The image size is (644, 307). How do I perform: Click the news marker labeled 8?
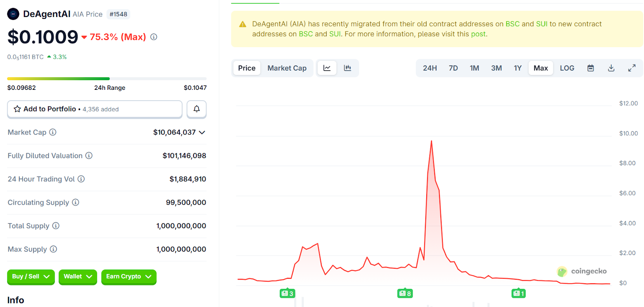point(405,293)
